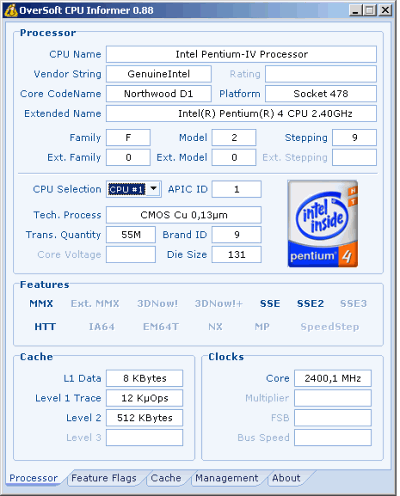Click the Core CodeName field Northwood D1

tap(159, 94)
